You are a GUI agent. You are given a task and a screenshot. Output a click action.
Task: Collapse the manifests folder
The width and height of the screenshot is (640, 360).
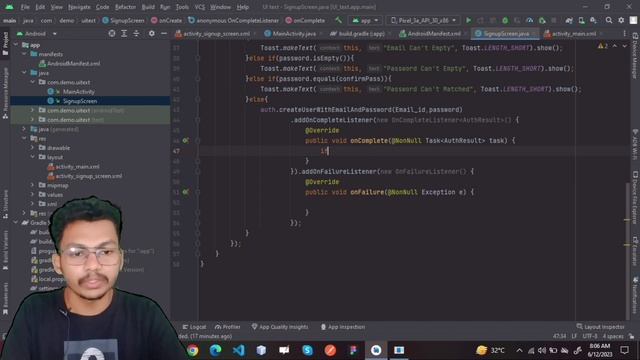(x=24, y=54)
